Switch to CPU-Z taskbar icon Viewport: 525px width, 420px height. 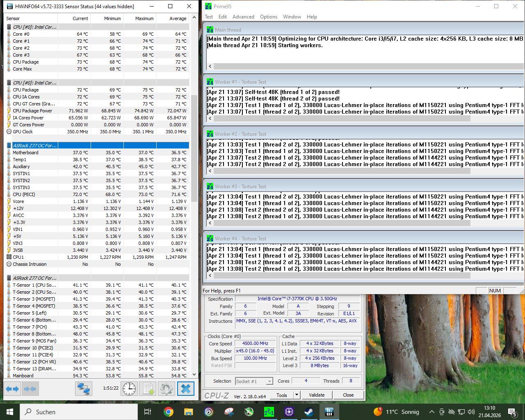coord(289,412)
